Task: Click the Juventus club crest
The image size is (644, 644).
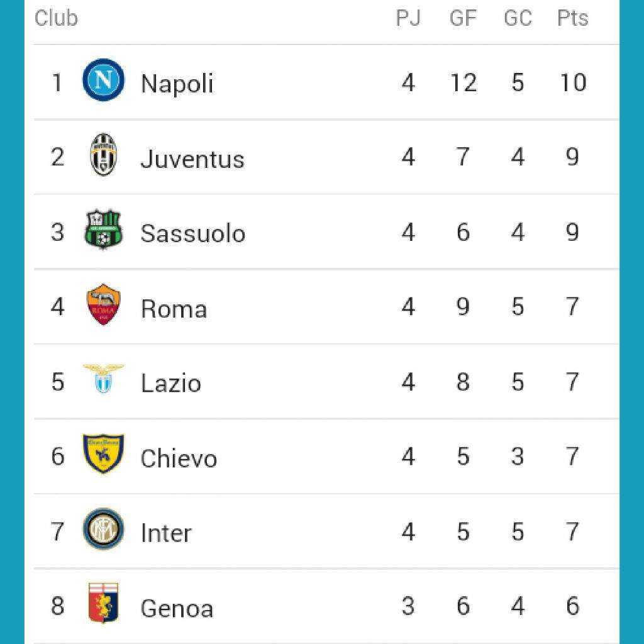Action: tap(104, 155)
